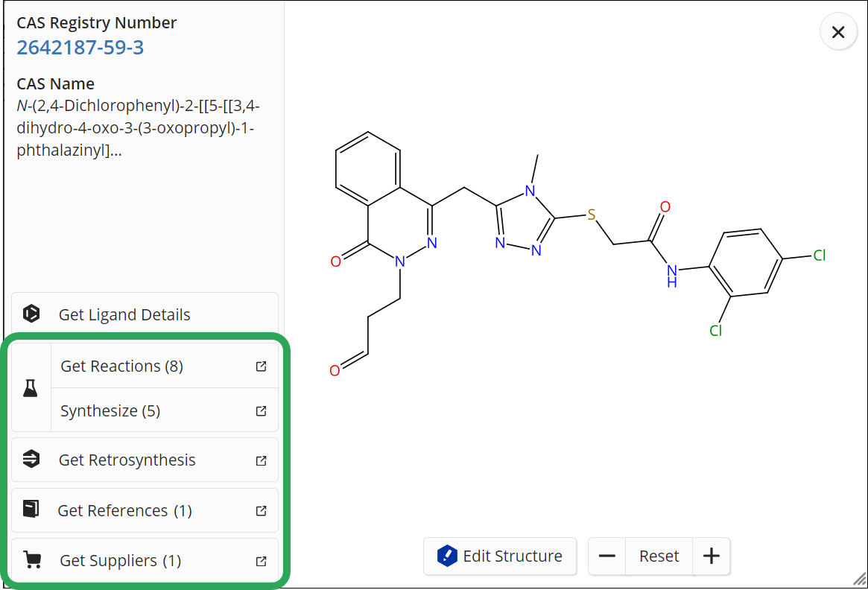
Task: Click the book icon for references
Action: tap(31, 510)
